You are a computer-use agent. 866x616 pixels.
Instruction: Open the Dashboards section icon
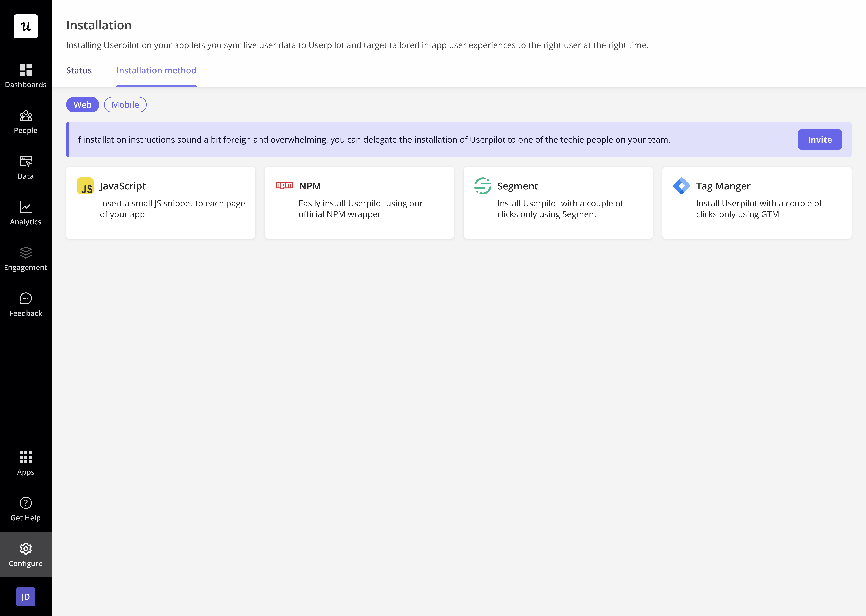point(26,70)
